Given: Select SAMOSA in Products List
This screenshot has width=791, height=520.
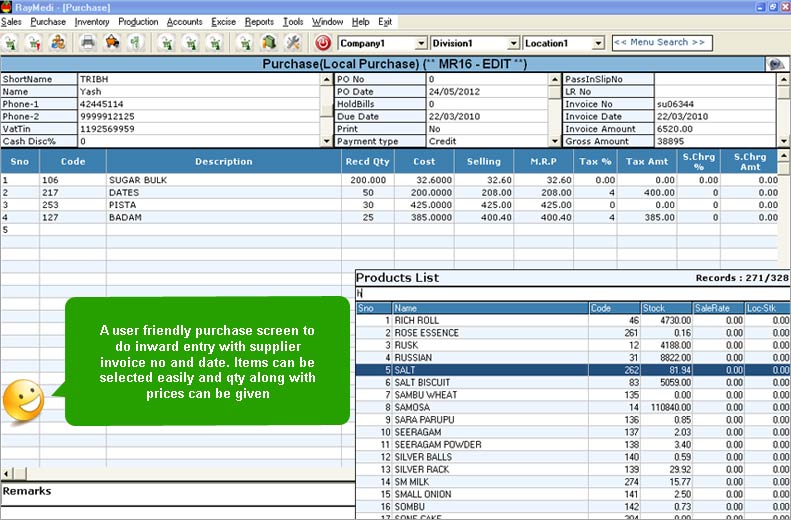Looking at the screenshot, I should (x=573, y=408).
